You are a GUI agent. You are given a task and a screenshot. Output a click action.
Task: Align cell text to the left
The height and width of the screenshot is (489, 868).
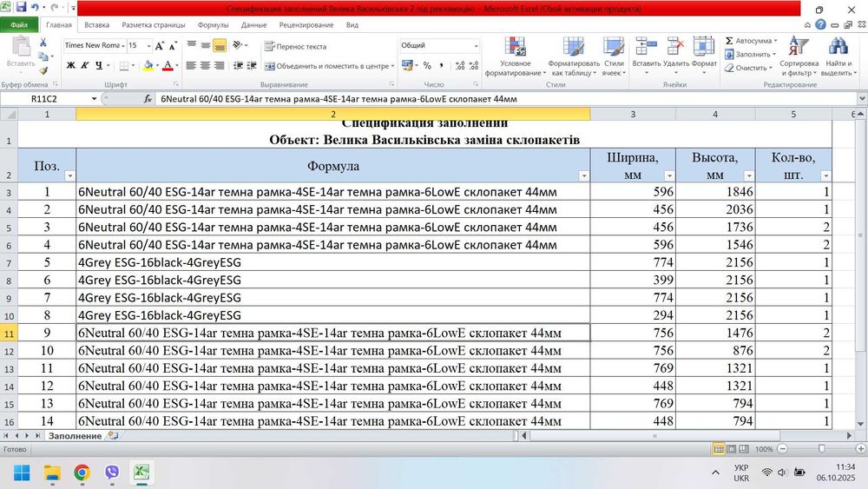pyautogui.click(x=192, y=66)
